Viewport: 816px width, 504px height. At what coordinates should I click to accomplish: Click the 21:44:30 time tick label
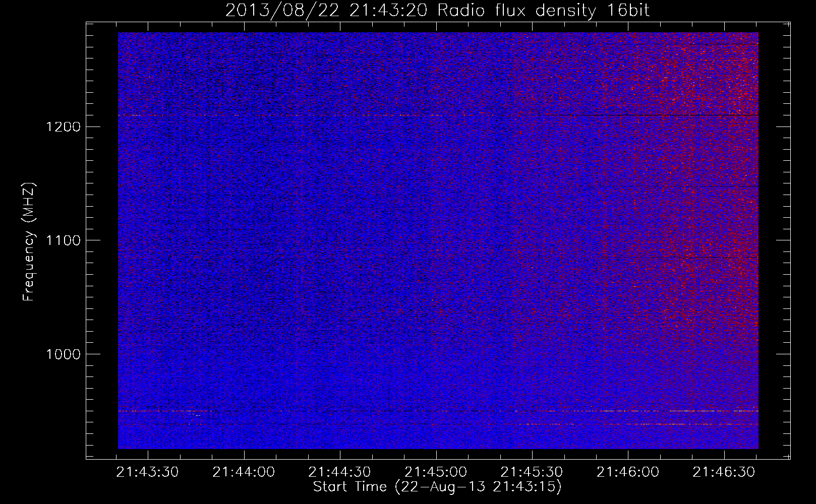(339, 472)
